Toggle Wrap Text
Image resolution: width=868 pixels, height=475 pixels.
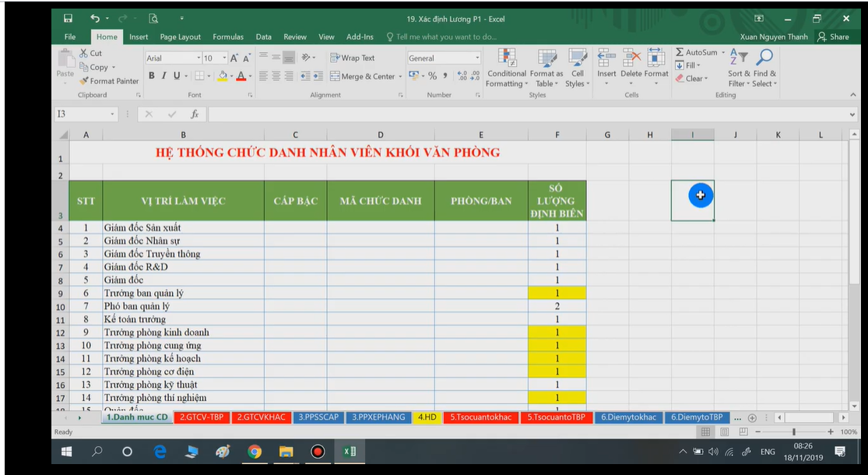(x=352, y=58)
